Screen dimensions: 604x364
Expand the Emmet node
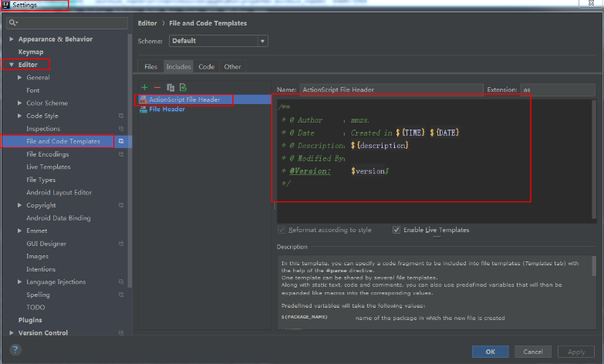(19, 231)
